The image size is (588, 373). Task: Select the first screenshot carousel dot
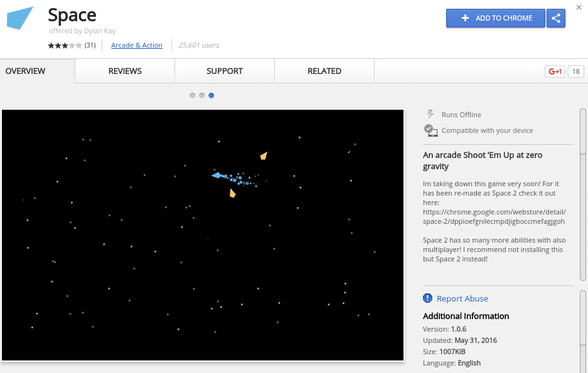tap(193, 95)
